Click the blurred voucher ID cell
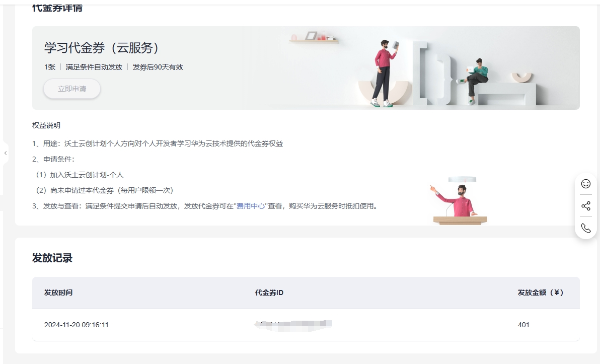600x364 pixels. (293, 325)
